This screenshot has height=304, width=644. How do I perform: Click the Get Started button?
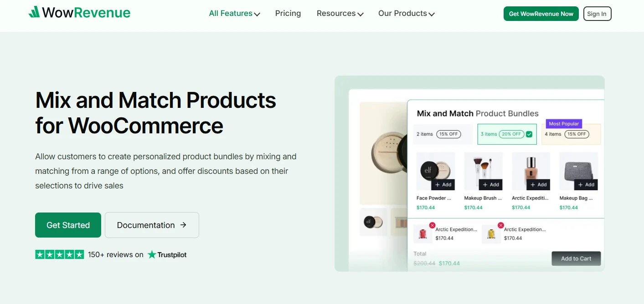pos(68,225)
